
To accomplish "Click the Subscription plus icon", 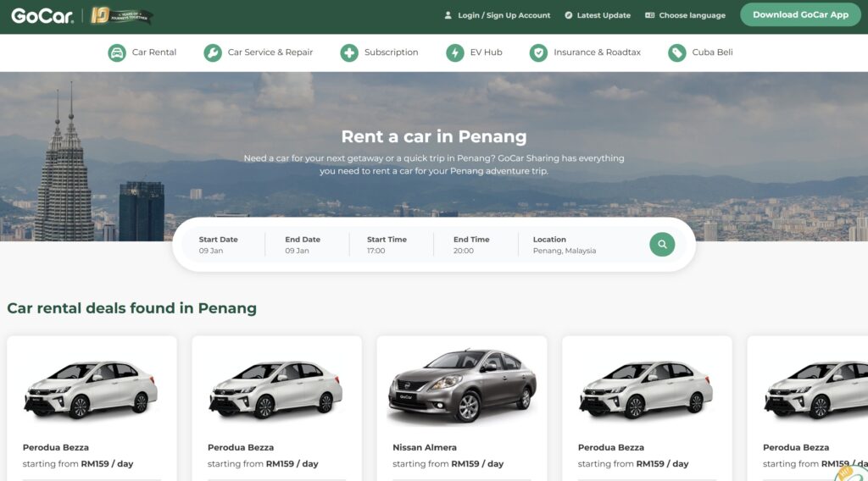I will (x=349, y=53).
